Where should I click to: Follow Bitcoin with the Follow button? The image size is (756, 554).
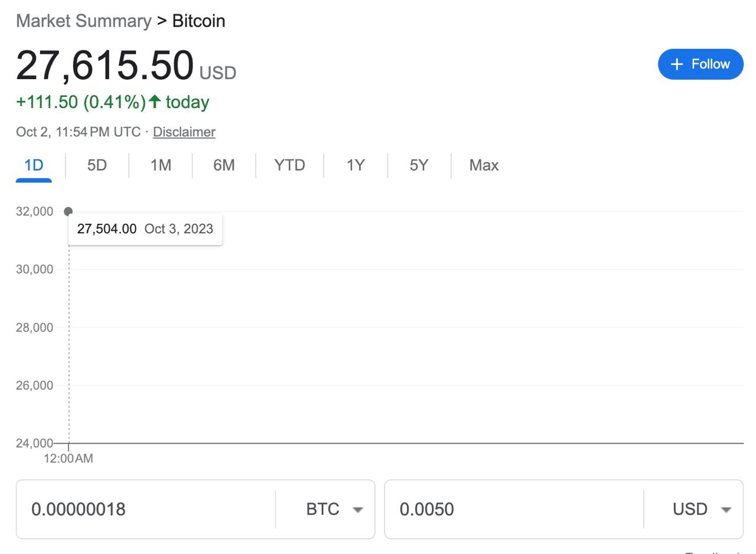(x=700, y=64)
